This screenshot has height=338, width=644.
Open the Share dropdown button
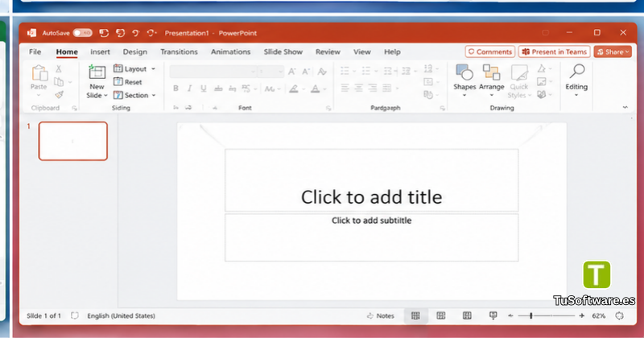613,52
